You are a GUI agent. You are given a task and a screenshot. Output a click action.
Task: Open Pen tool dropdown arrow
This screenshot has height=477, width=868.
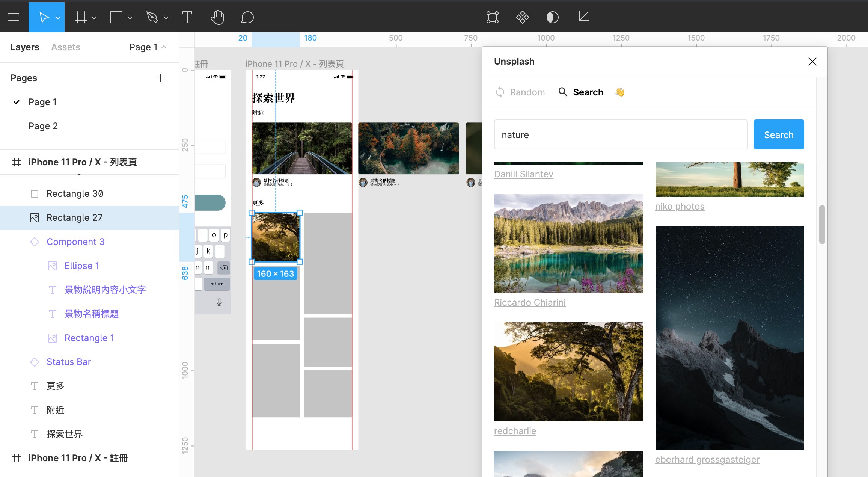point(166,17)
